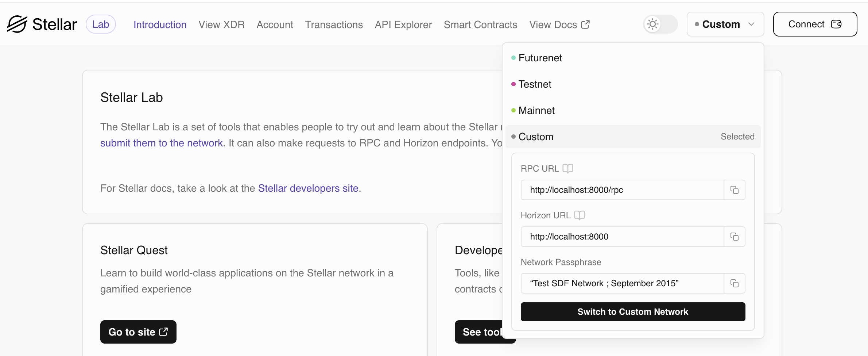Image resolution: width=868 pixels, height=356 pixels.
Task: Click the submit them to the network link
Action: coord(162,143)
